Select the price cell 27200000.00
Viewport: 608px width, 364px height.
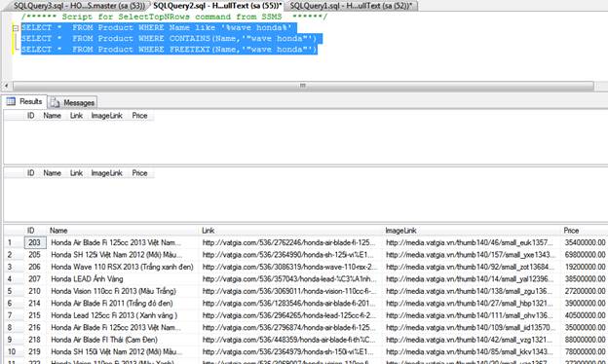coord(585,291)
